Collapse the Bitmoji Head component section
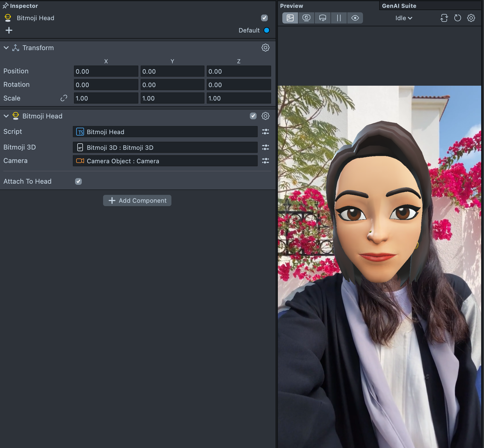 (6, 116)
